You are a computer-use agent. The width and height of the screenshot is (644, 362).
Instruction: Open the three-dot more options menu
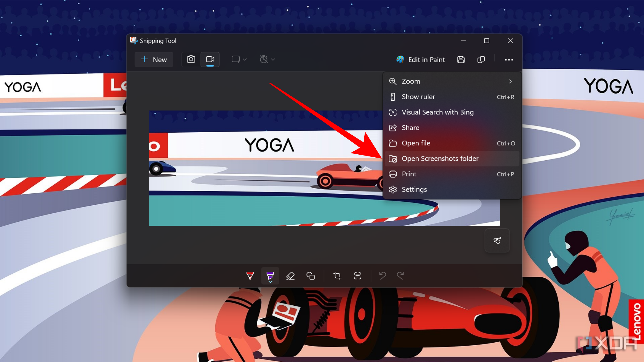(x=509, y=60)
